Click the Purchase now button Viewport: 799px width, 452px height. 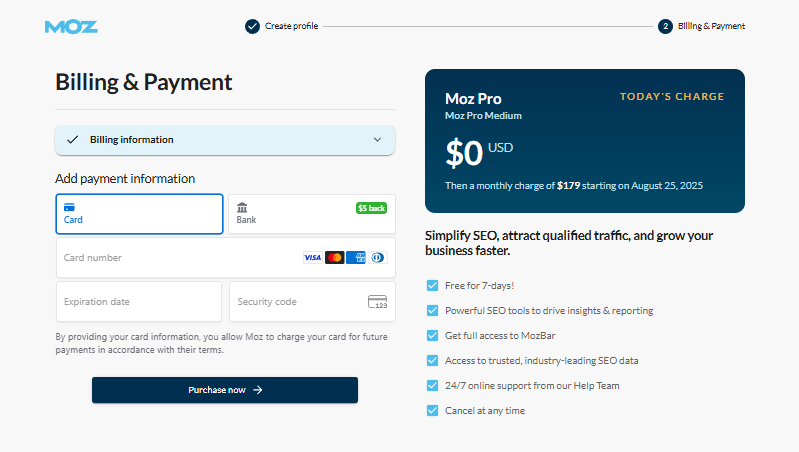point(225,390)
